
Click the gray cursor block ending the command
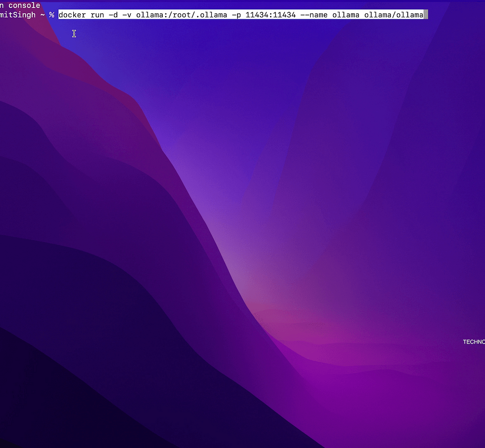(x=426, y=15)
